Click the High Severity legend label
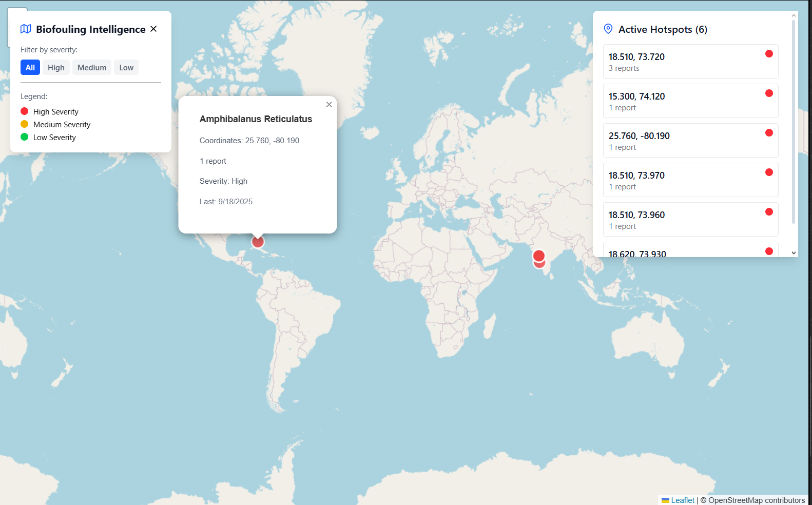The width and height of the screenshot is (812, 505). coord(56,112)
